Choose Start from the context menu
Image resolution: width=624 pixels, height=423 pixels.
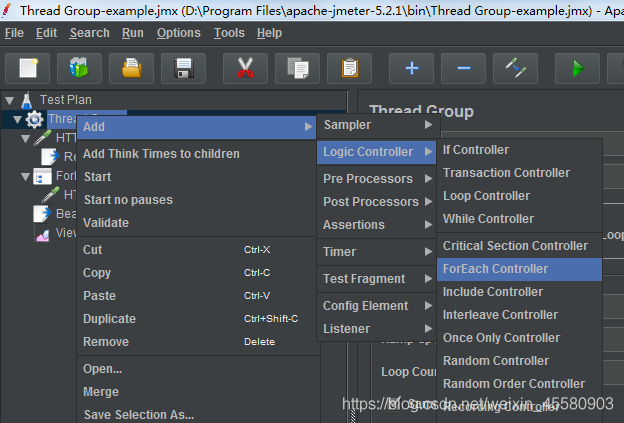click(198, 177)
